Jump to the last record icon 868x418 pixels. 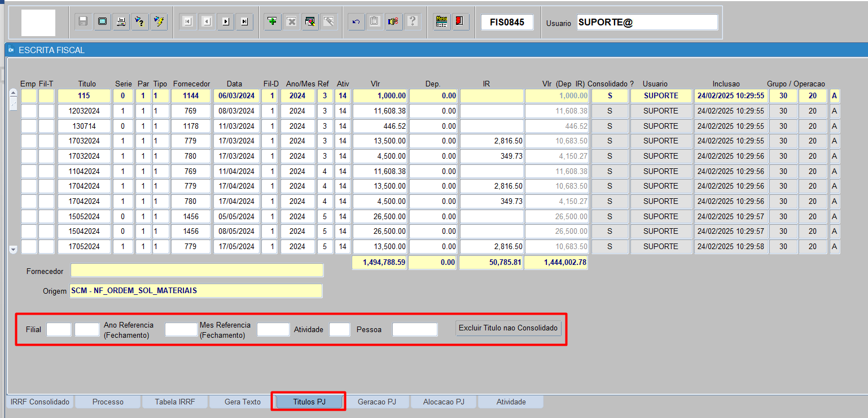click(x=244, y=22)
